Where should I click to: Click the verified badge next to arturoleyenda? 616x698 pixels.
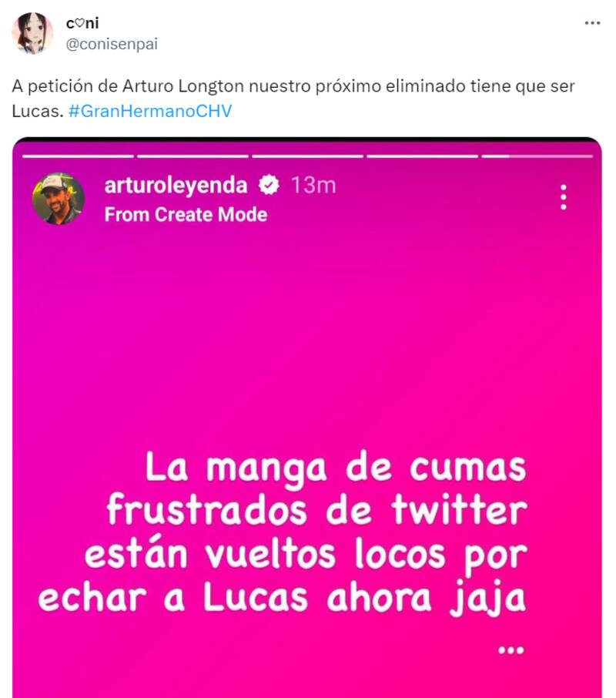(x=269, y=185)
